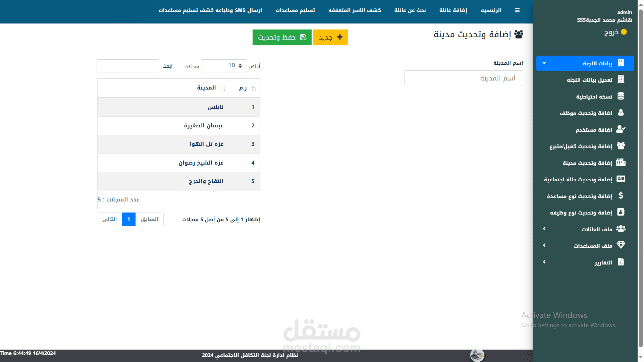The image size is (644, 362).
Task: Open إضافة عائلة from the top menu
Action: (453, 10)
